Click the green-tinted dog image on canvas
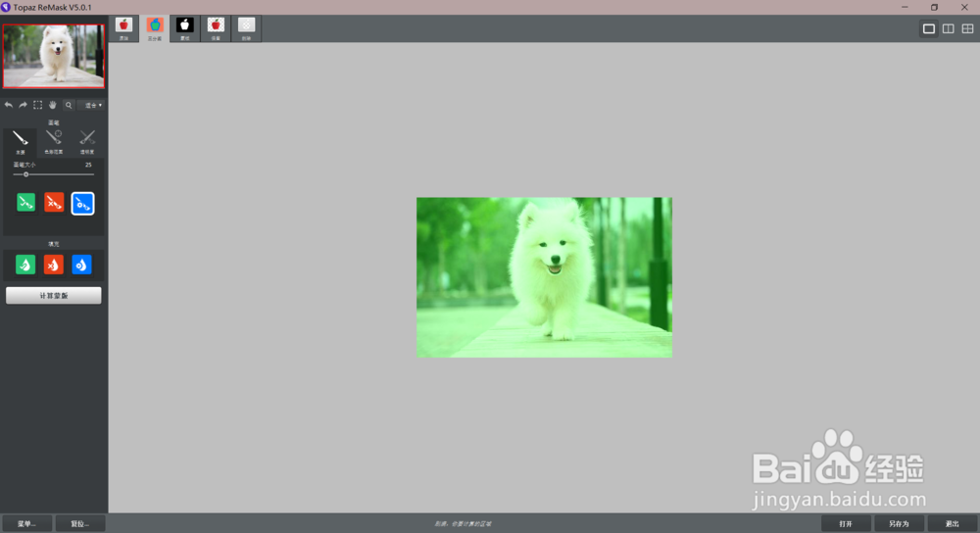The width and height of the screenshot is (980, 533). tap(544, 277)
